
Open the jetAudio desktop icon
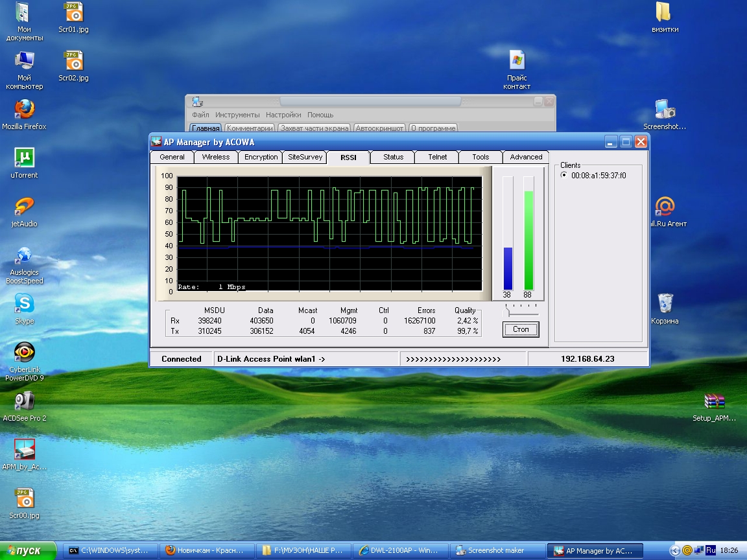(x=24, y=207)
